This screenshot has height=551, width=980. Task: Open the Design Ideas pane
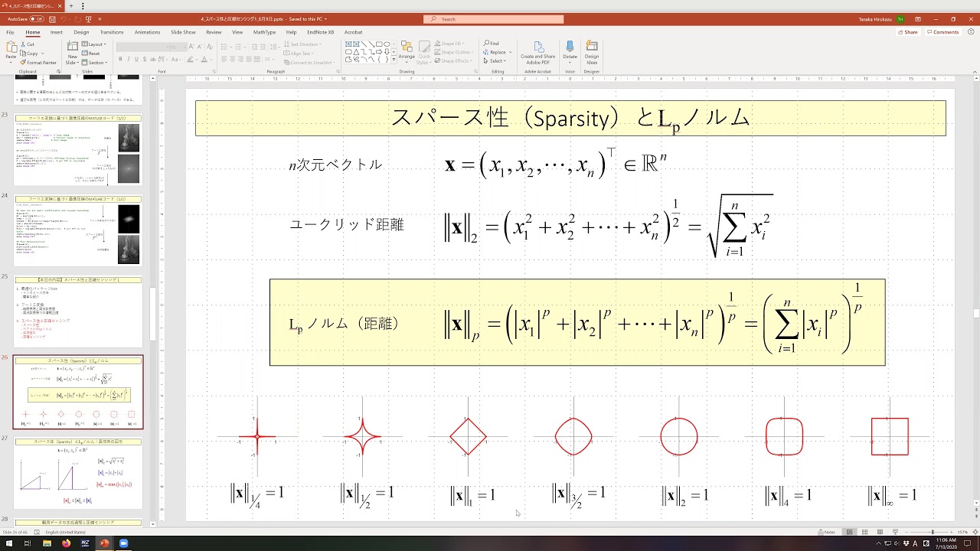tap(592, 51)
